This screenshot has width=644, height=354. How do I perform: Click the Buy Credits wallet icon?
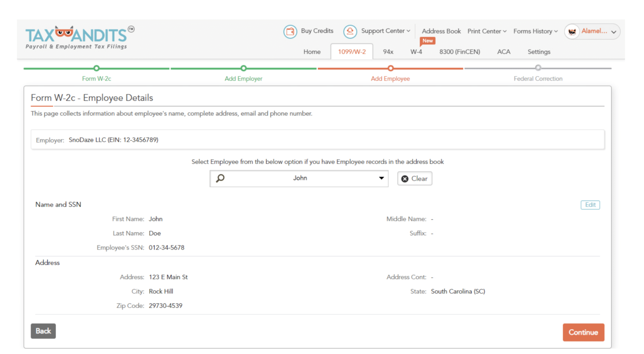290,32
